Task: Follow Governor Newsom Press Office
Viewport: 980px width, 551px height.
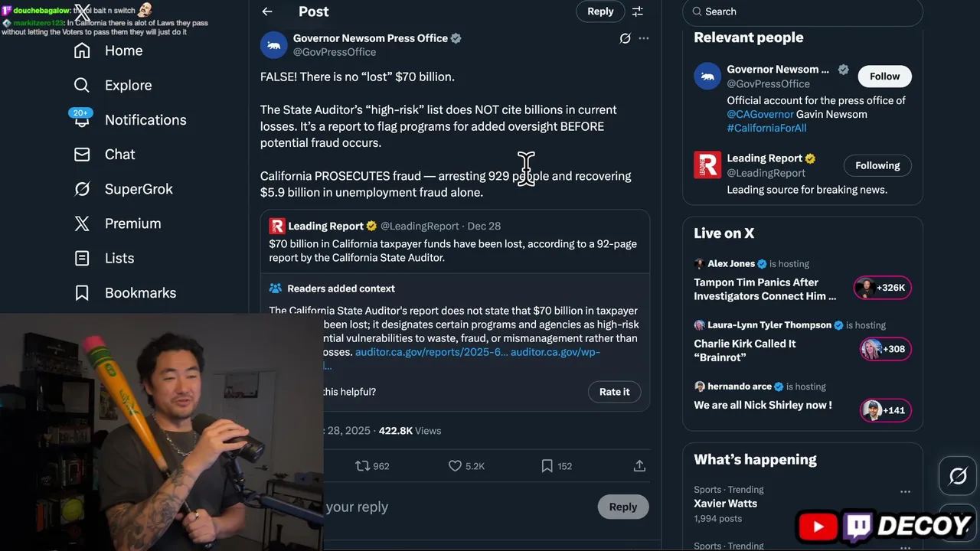Action: pyautogui.click(x=884, y=77)
